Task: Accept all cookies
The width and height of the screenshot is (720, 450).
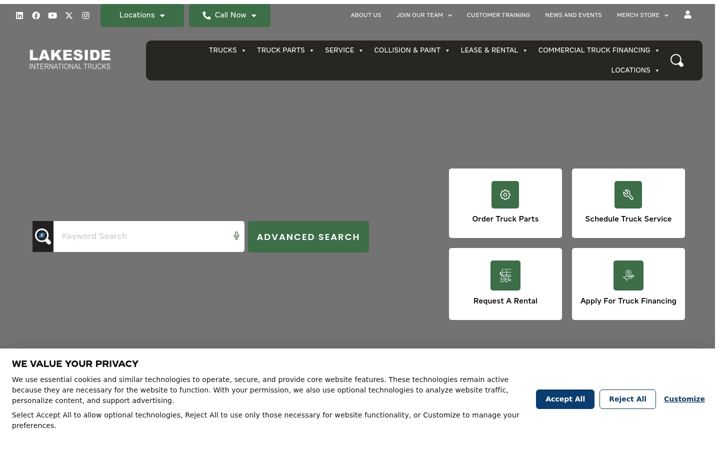Action: pos(565,399)
